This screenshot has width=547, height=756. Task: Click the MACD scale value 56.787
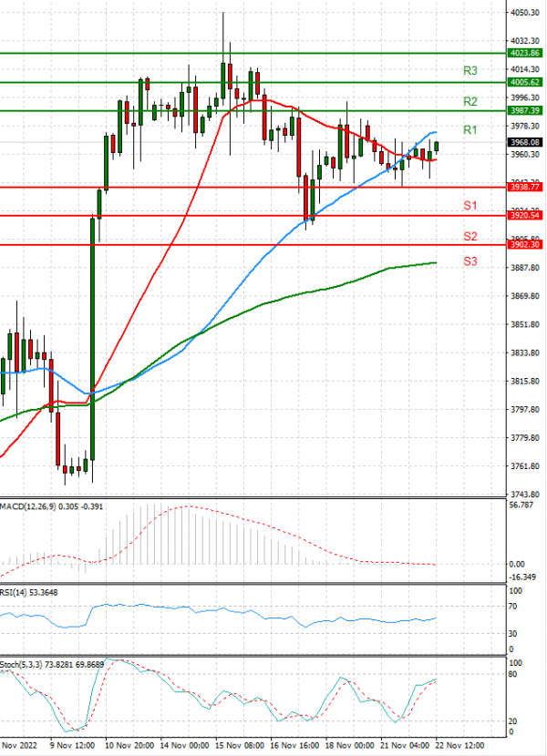point(521,505)
